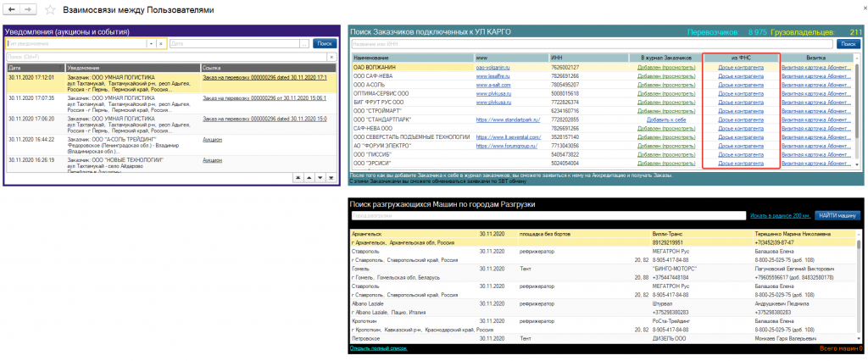Jump to first notification with double-up arrow

[x=298, y=177]
